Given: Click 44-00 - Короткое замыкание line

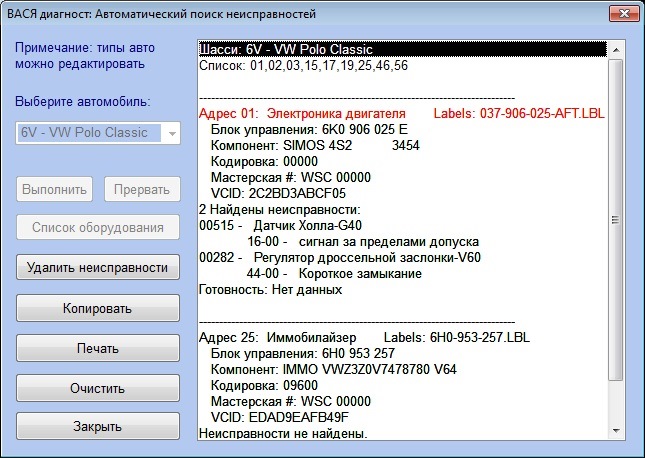Looking at the screenshot, I should (x=334, y=274).
